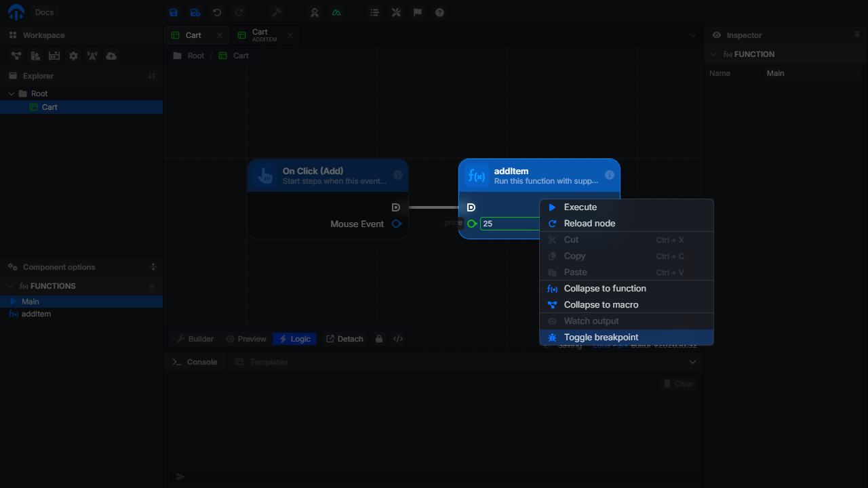The width and height of the screenshot is (868, 488).
Task: Click the cloud upload icon under Workspace
Action: click(x=111, y=56)
